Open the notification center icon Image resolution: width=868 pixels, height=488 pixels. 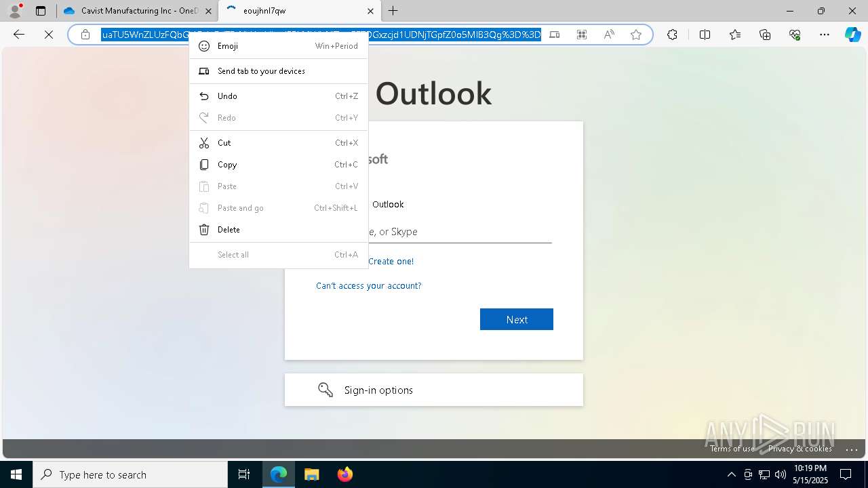(x=846, y=474)
